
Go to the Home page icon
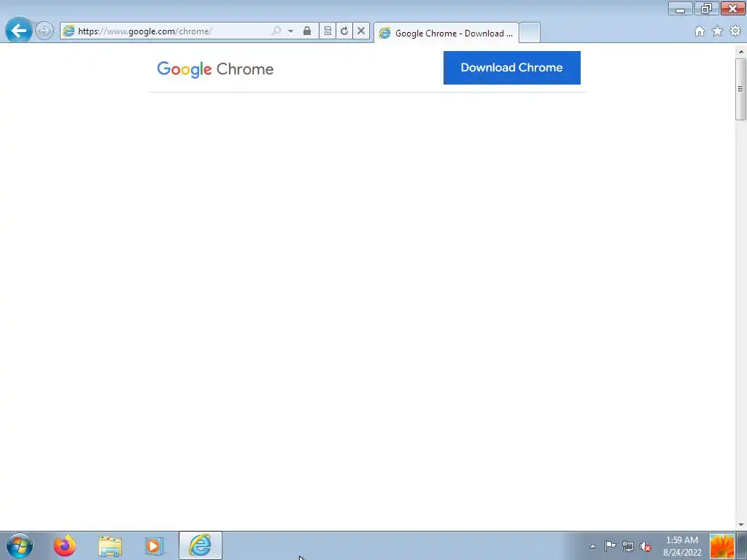coord(700,31)
